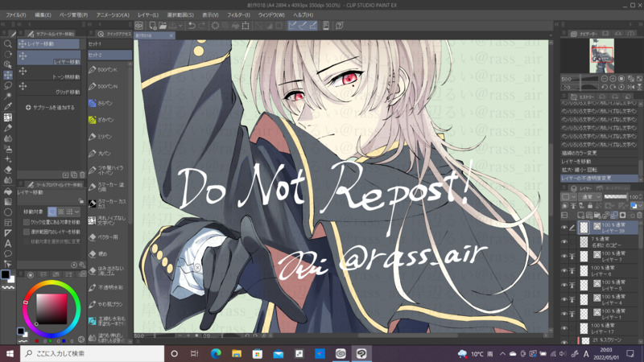
Task: Select the グリッド移動 sub tool
Action: [x=49, y=88]
